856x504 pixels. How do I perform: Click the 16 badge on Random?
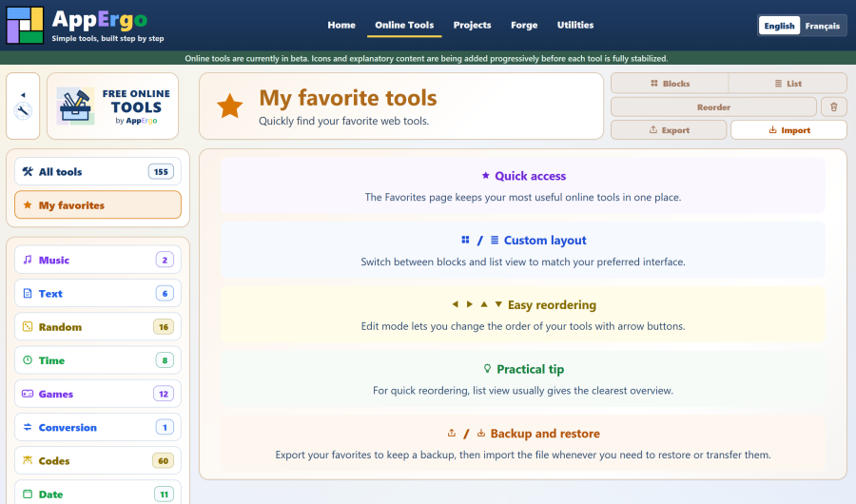point(164,327)
